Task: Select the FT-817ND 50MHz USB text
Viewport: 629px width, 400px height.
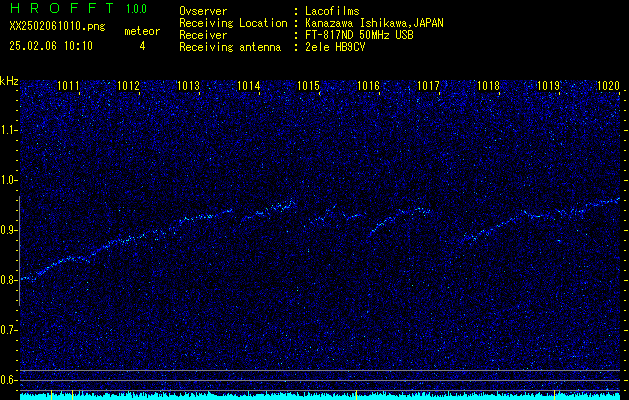Action: coord(359,35)
